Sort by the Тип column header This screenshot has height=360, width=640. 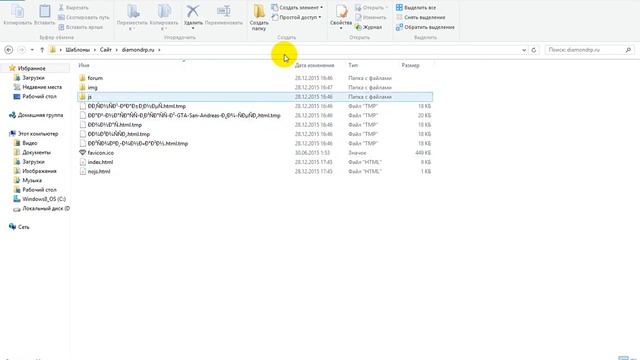click(353, 65)
